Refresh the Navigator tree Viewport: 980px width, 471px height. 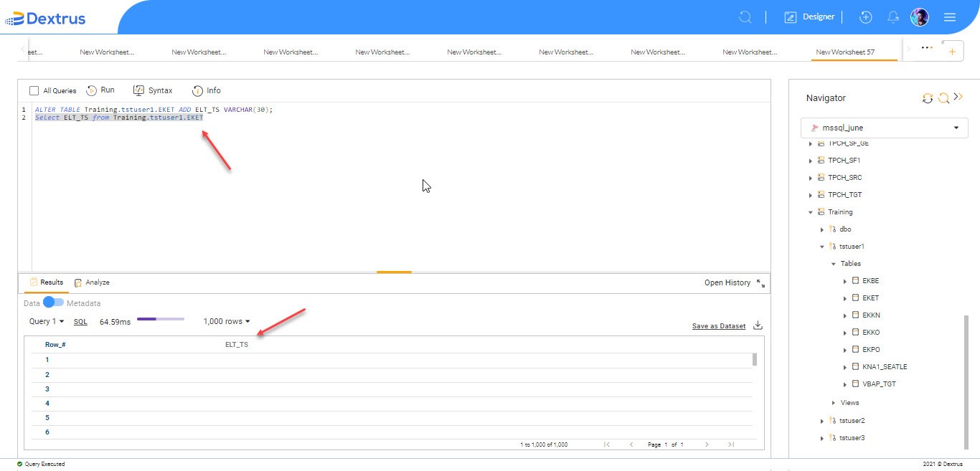click(928, 98)
